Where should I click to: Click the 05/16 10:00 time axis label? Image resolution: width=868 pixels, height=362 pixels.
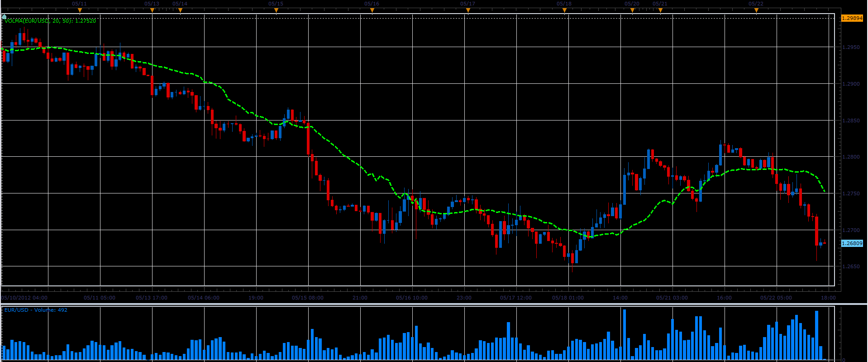pos(412,298)
